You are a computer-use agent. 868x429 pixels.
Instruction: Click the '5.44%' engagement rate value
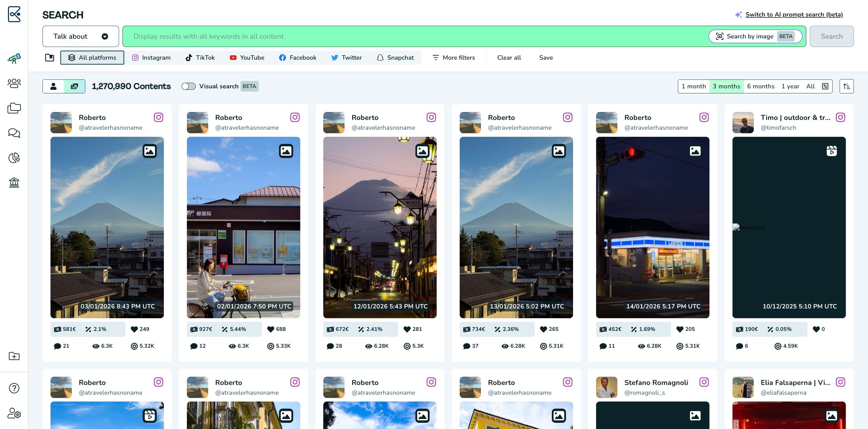coord(238,329)
